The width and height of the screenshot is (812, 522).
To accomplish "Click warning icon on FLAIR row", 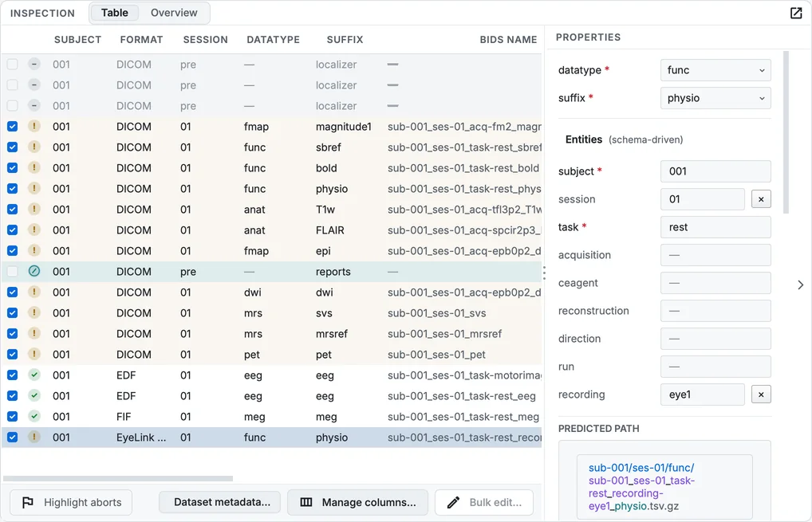I will 34,230.
